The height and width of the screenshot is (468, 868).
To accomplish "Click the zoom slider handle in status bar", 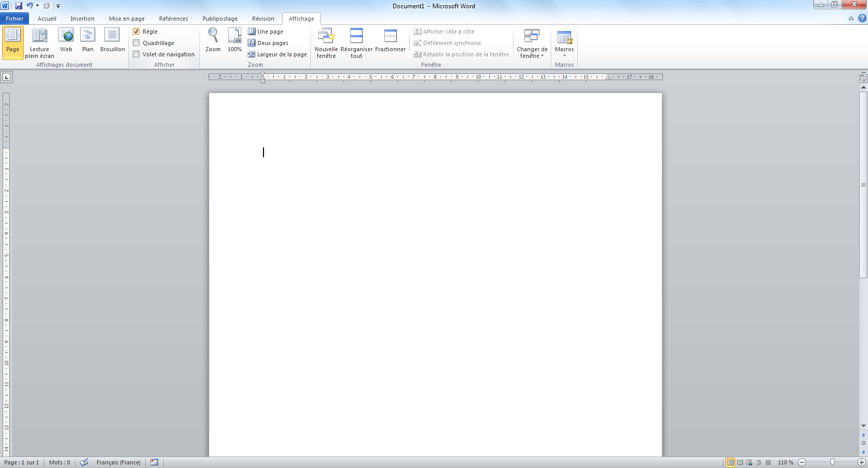I will click(x=832, y=462).
